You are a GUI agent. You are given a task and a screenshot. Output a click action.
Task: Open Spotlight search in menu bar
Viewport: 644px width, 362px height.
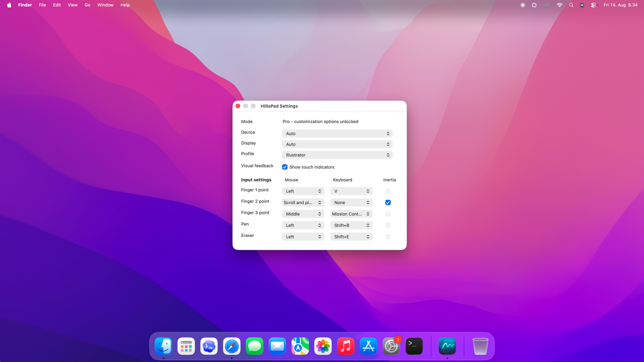pos(571,5)
